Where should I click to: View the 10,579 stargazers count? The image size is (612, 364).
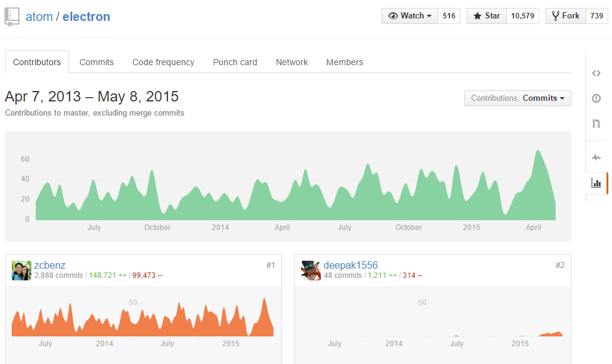pyautogui.click(x=523, y=16)
